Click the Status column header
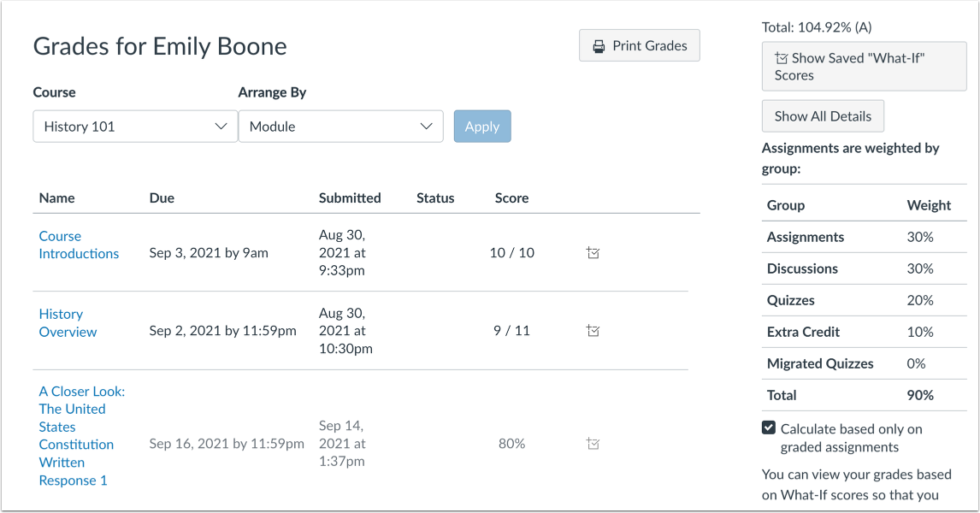 (435, 198)
